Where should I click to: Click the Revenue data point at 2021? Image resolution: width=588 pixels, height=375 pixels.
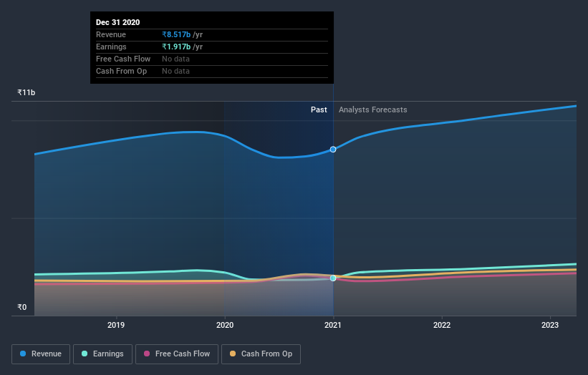333,150
